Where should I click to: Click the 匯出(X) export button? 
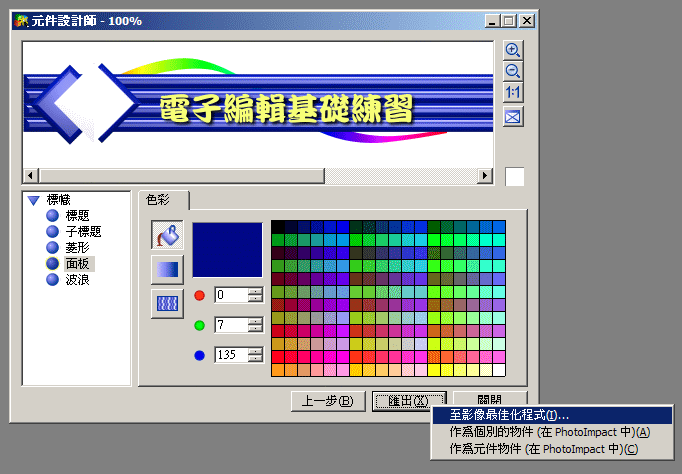click(409, 401)
